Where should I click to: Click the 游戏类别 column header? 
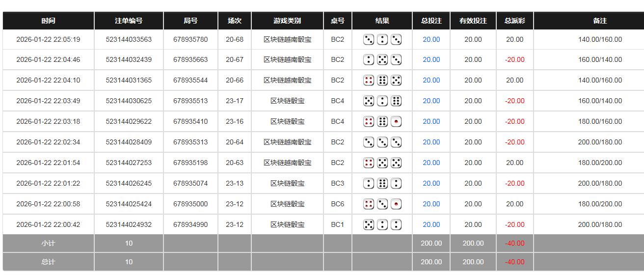click(x=287, y=21)
